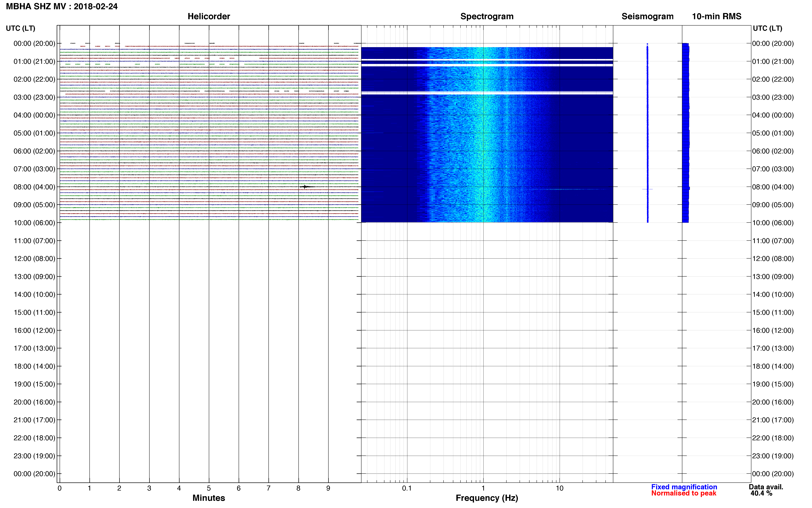The image size is (812, 508).
Task: Select the 'Helicorder' panel heading
Action: click(x=208, y=16)
